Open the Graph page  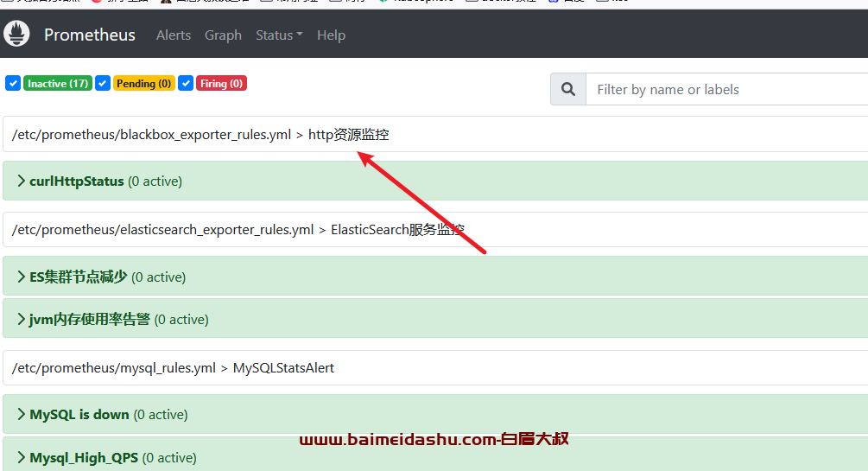coord(223,35)
